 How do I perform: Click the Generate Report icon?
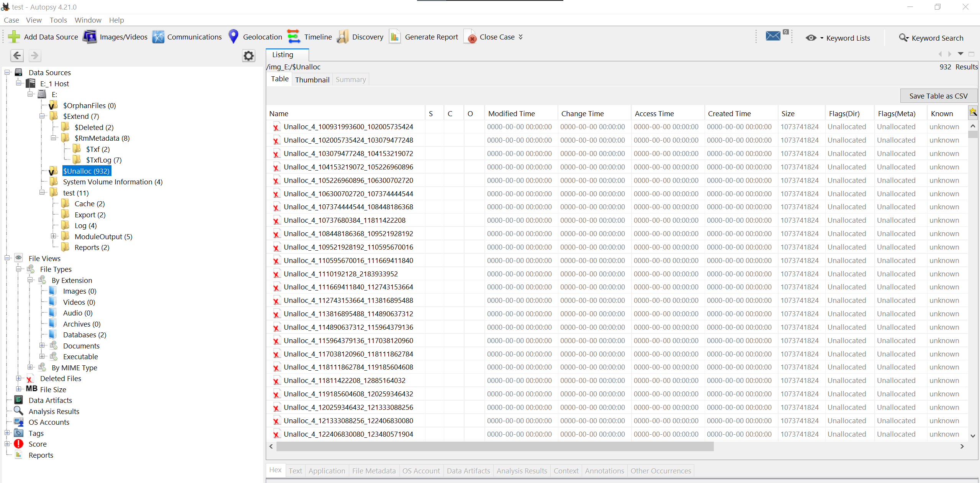[x=394, y=37]
